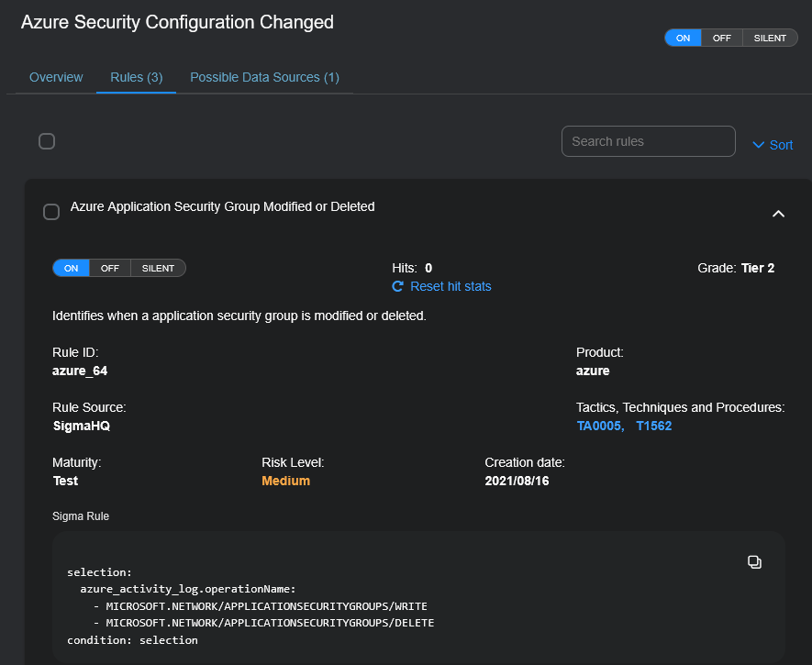Open the TA0005 tactic link
The width and height of the screenshot is (812, 665).
pyautogui.click(x=597, y=426)
